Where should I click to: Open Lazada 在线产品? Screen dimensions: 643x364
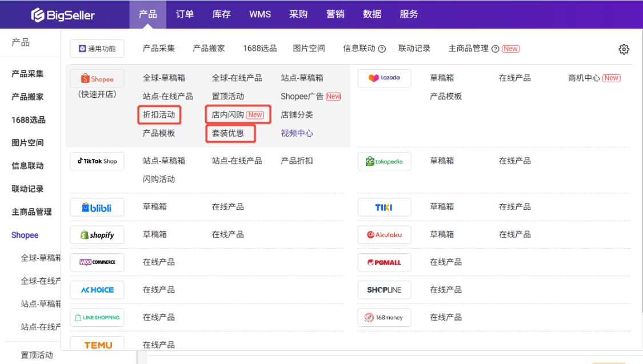514,78
